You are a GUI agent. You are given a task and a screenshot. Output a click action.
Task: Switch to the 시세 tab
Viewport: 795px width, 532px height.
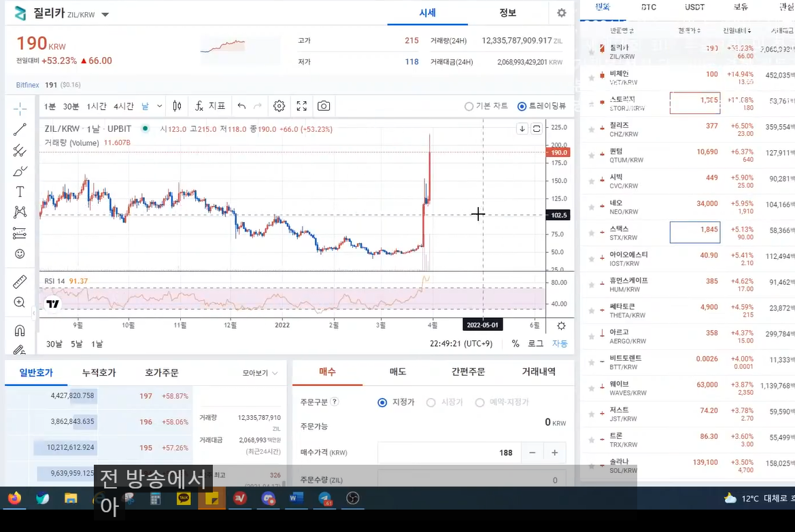point(427,13)
